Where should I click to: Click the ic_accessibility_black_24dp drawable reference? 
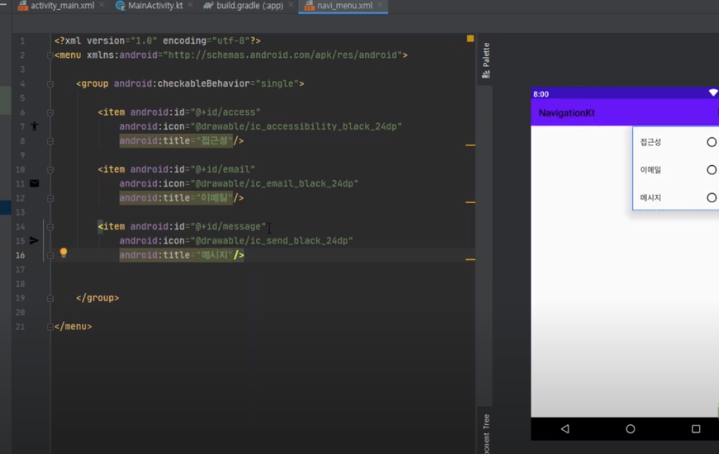tap(298, 126)
